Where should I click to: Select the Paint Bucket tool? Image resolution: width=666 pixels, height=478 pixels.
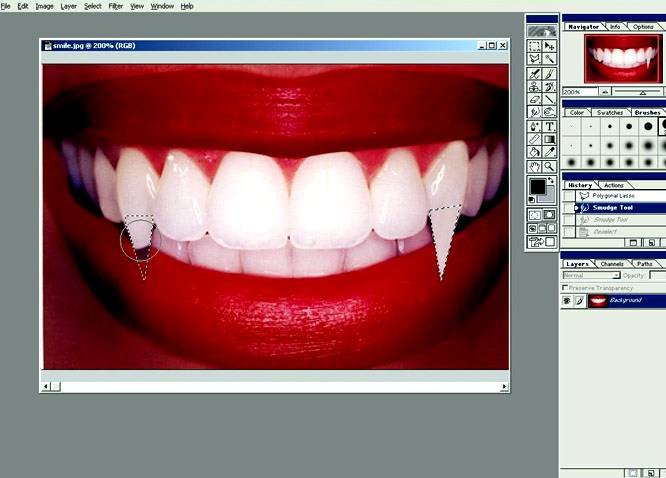[x=535, y=153]
